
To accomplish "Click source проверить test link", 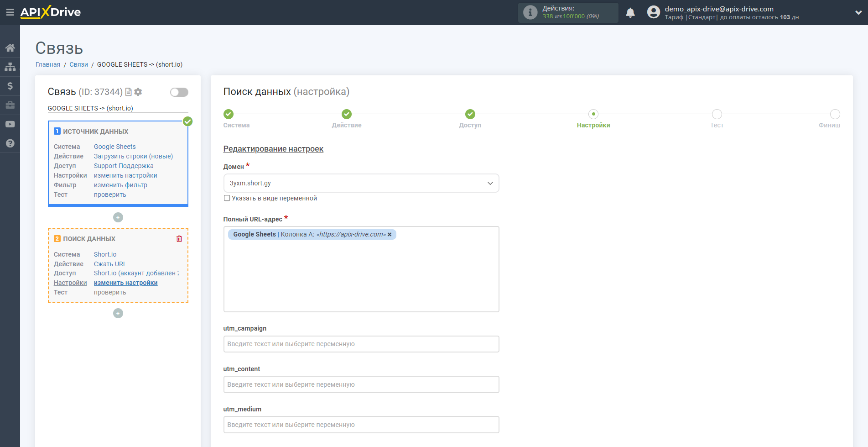I will tap(110, 195).
